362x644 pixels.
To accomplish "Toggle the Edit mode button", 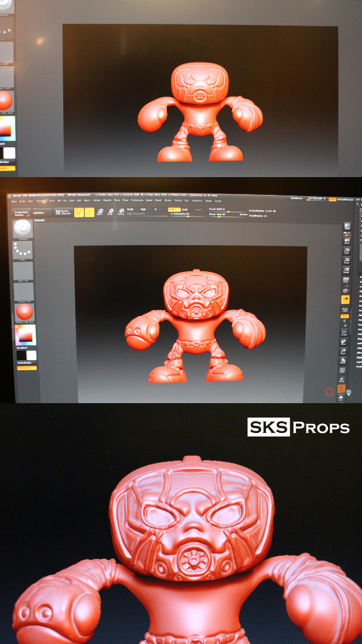I will click(x=79, y=212).
